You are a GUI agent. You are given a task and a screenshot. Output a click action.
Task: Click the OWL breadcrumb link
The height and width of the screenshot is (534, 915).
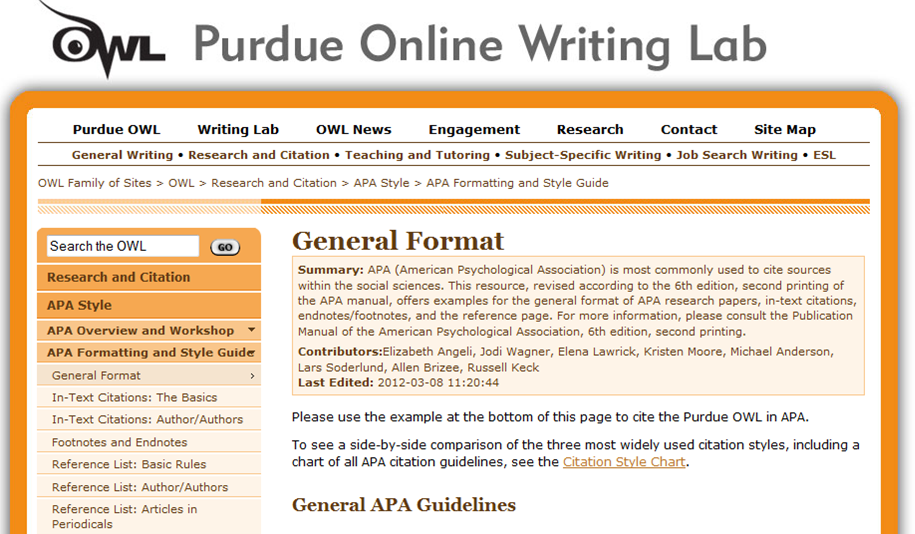coord(181,183)
